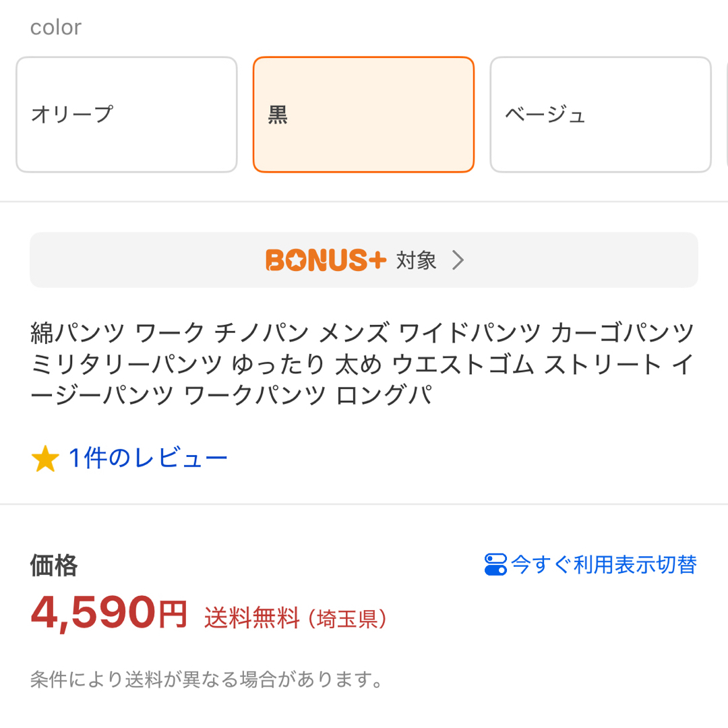Click the chevron arrow in BONUS+ banner

click(x=458, y=260)
